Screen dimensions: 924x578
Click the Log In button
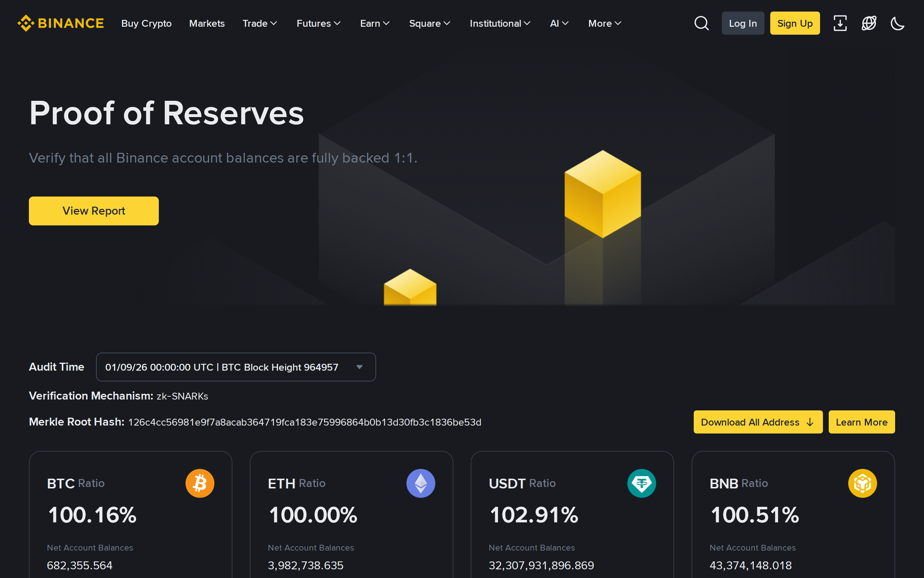(x=743, y=23)
